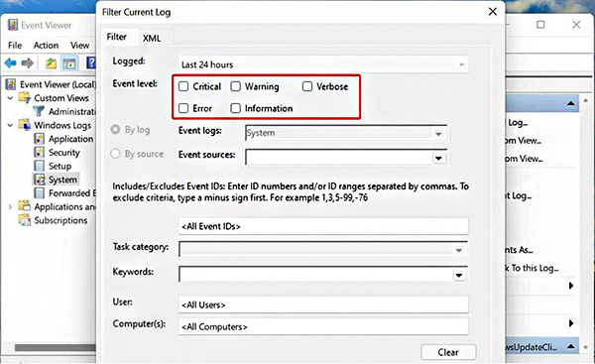Click the Back arrow toolbar icon
This screenshot has width=595, height=364.
point(10,63)
